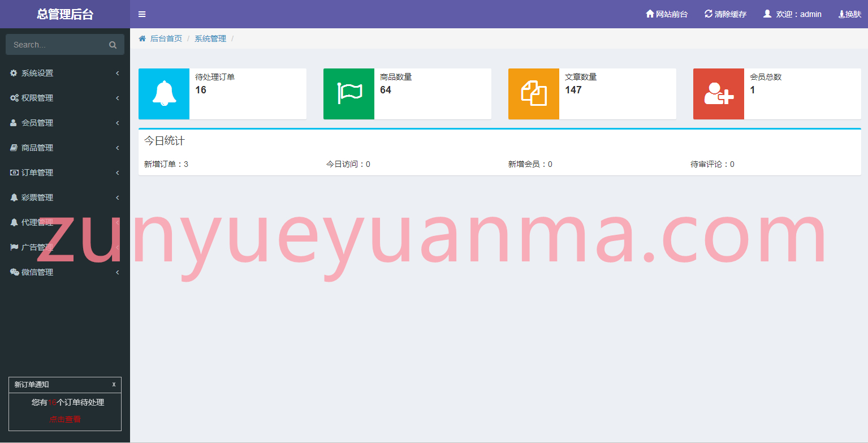
Task: Click the money icon for 订单管理
Action: (14, 173)
